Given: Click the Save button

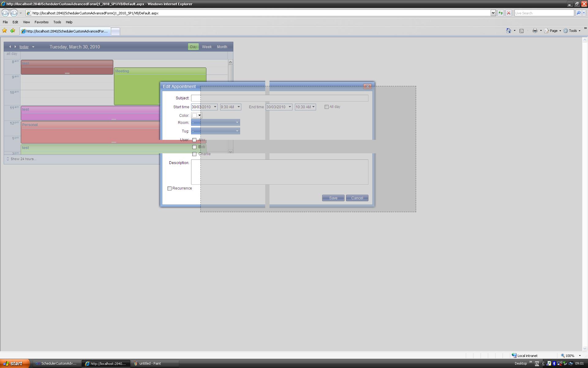Looking at the screenshot, I should click(x=333, y=198).
